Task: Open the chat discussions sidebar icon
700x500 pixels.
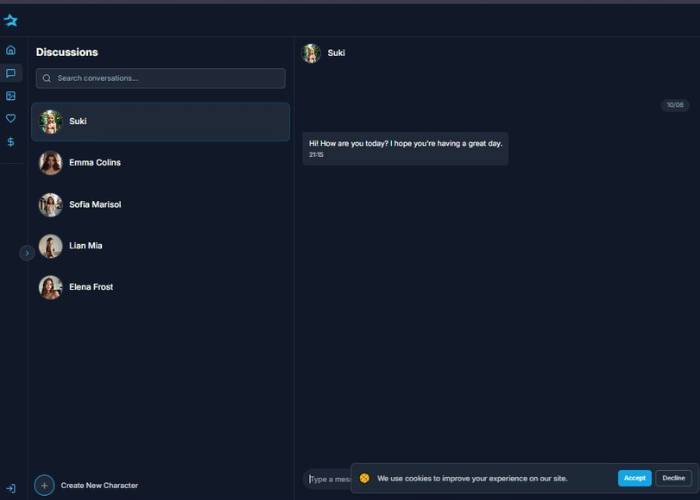Action: click(11, 73)
